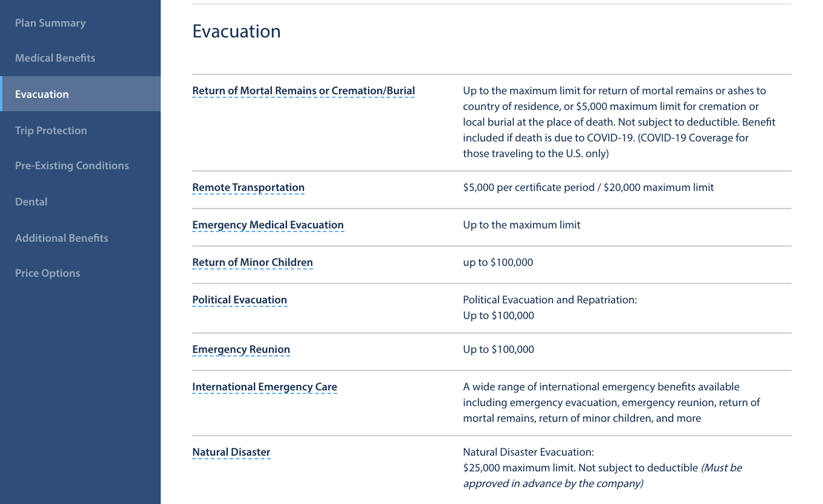Click Return of Mortal Remains or Cremation/Burial term
The image size is (823, 504).
pyautogui.click(x=303, y=91)
